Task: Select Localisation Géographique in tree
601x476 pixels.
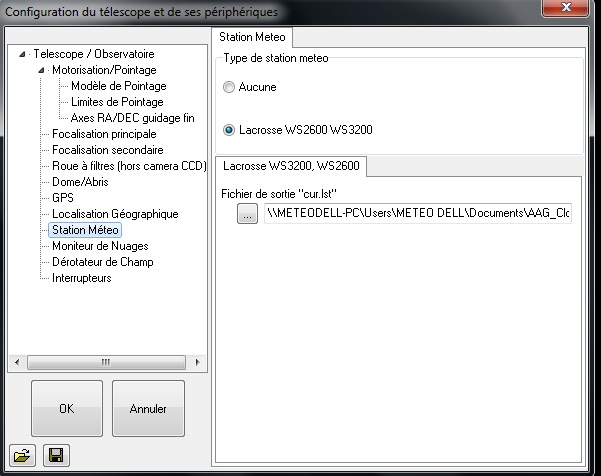Action: coord(115,214)
